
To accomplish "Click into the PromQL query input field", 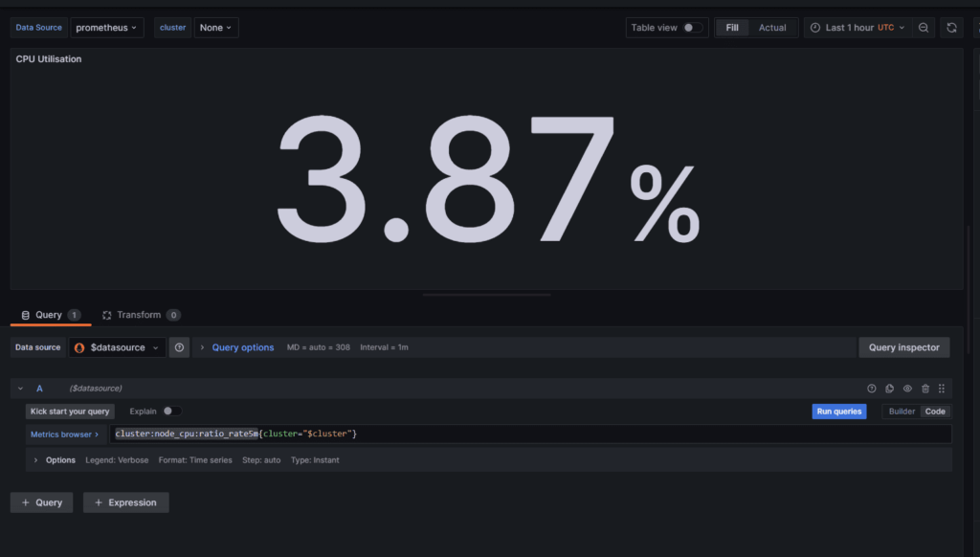I will [530, 434].
